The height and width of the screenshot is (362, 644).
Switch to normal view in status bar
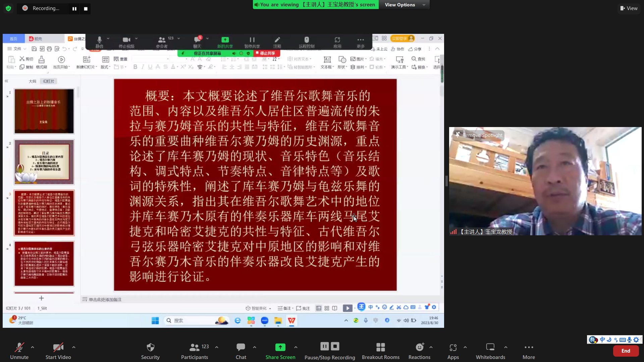pos(318,308)
